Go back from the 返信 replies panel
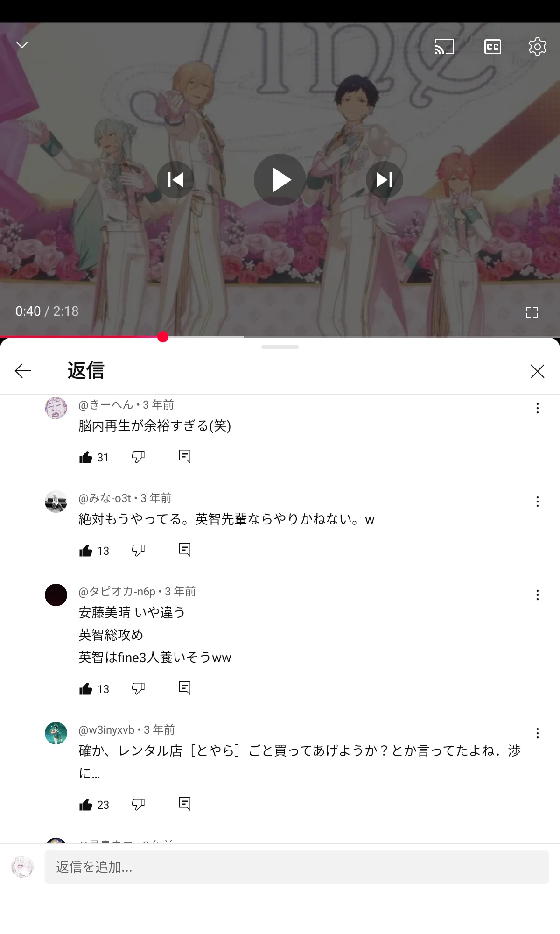The height and width of the screenshot is (934, 560). [23, 371]
